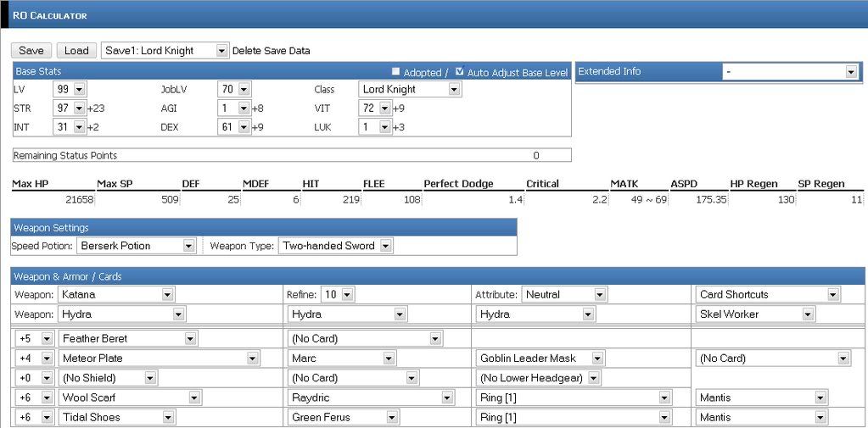Toggle the Auto Adjust Base Level checkbox
Image resolution: width=868 pixels, height=428 pixels.
[x=460, y=72]
